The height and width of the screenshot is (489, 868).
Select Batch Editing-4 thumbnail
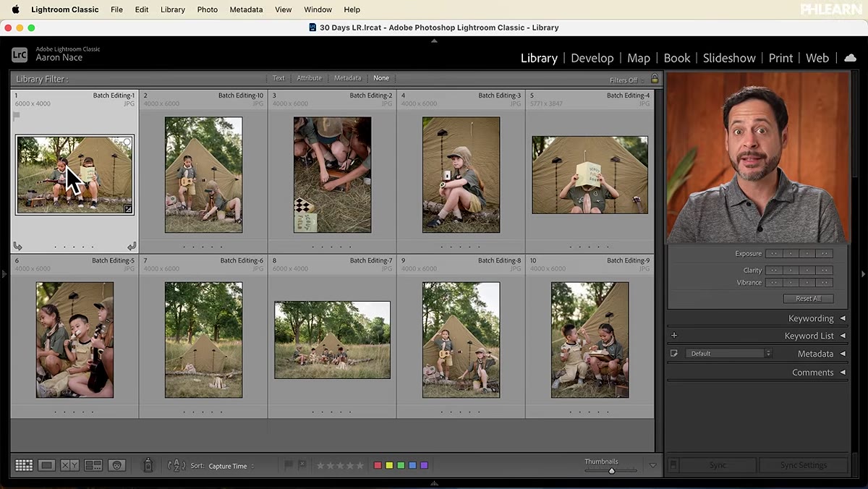(590, 175)
